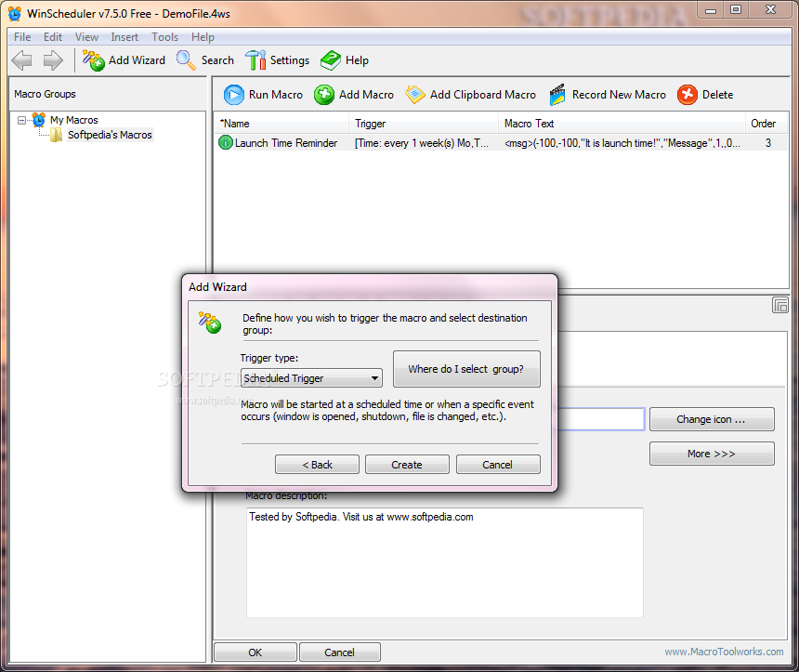Viewport: 799px width, 672px height.
Task: Click the Search magnifier icon
Action: click(186, 60)
